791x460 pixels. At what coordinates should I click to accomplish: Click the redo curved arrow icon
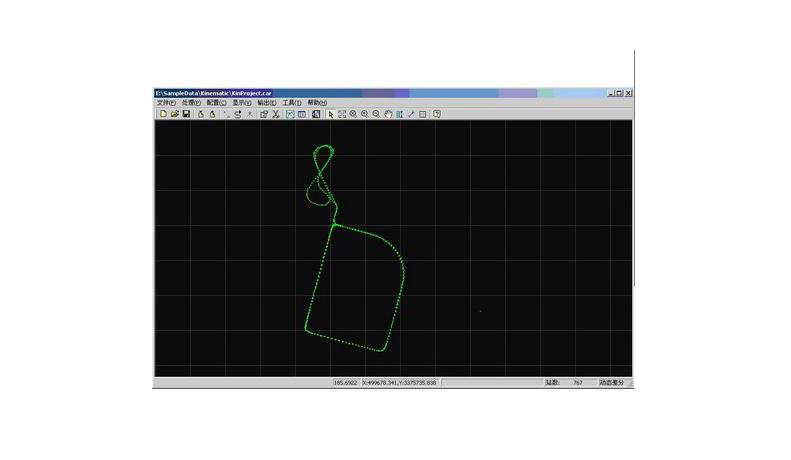click(238, 114)
